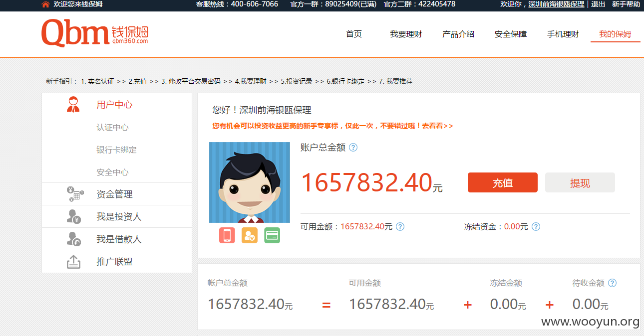
Task: Click help icon next to 冻结资金
Action: click(x=536, y=227)
